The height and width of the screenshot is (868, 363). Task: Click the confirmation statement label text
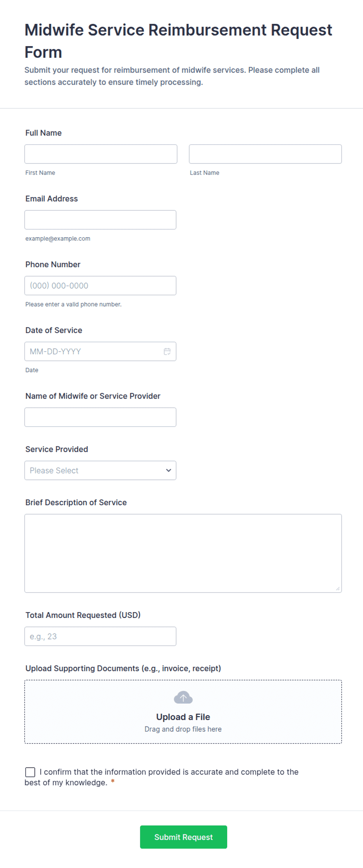(x=162, y=777)
